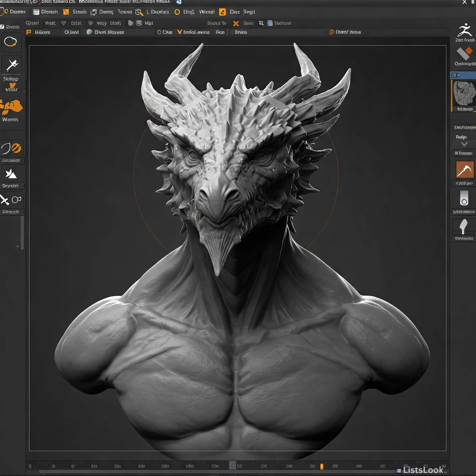Image resolution: width=476 pixels, height=476 pixels.
Task: Click the gray and orange diamond icon
Action: click(x=464, y=53)
